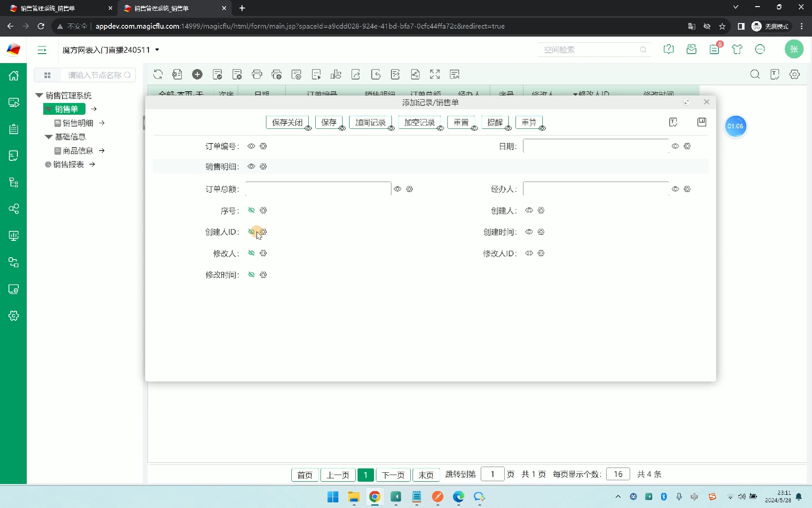Print the current records
Screen dimensions: 812x508
coord(257,74)
